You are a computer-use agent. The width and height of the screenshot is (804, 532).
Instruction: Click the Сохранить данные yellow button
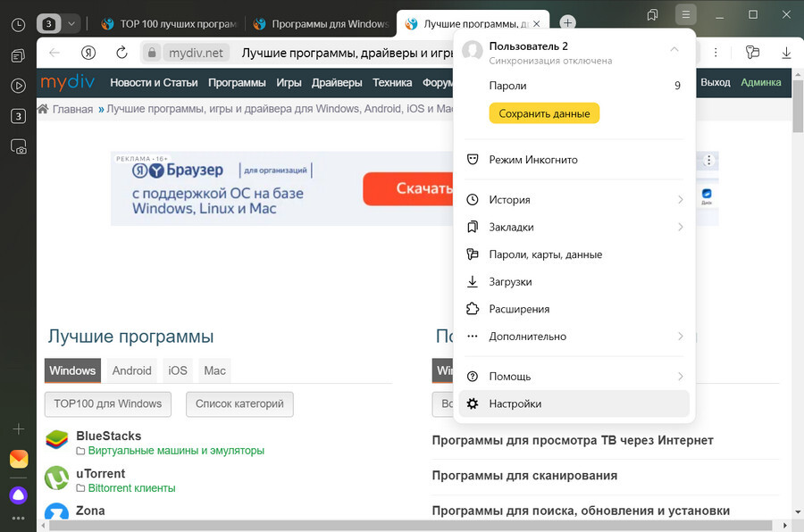[x=544, y=113]
